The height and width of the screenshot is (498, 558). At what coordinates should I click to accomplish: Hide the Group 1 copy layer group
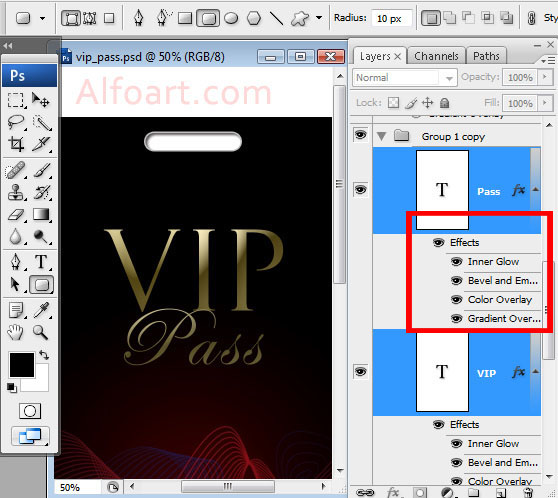coord(360,135)
